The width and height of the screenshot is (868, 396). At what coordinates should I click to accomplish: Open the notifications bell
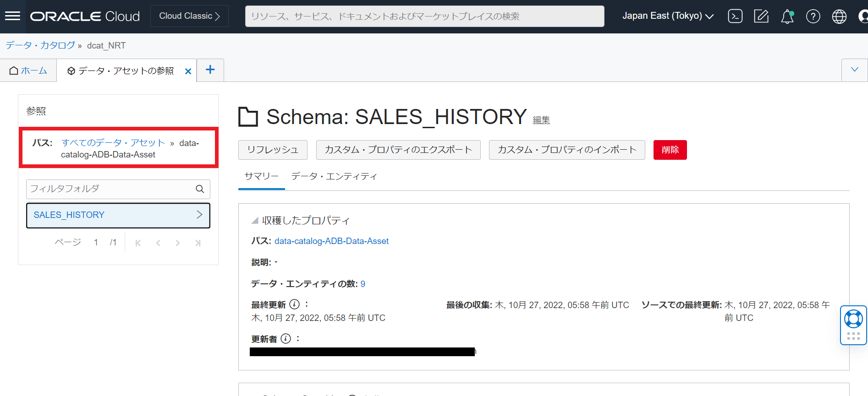click(787, 16)
